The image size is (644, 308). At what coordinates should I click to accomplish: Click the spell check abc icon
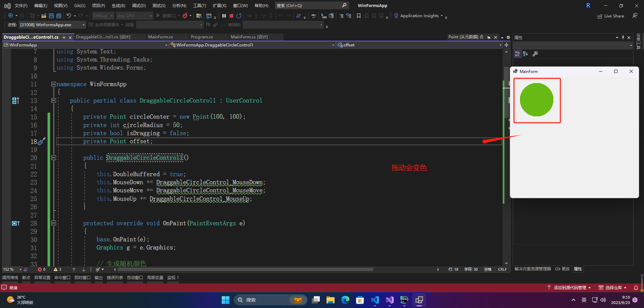[x=313, y=15]
